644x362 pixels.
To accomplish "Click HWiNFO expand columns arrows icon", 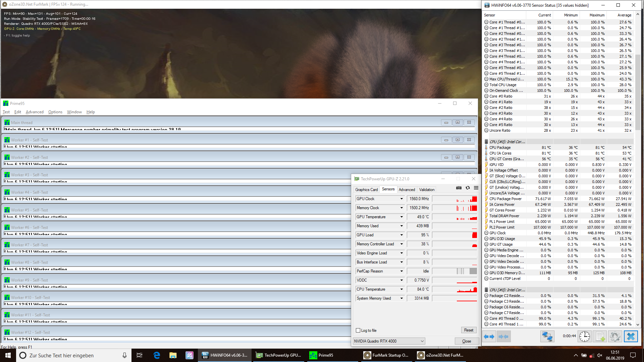I will (x=489, y=337).
